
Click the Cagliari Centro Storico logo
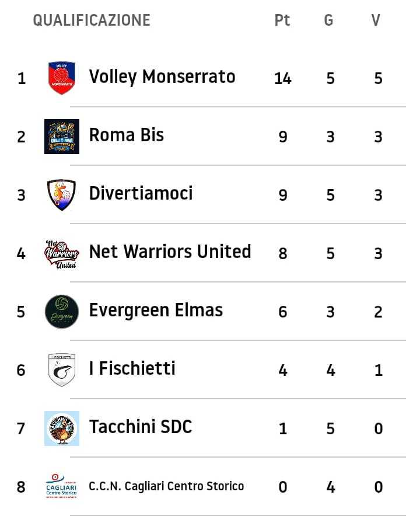[x=61, y=486]
